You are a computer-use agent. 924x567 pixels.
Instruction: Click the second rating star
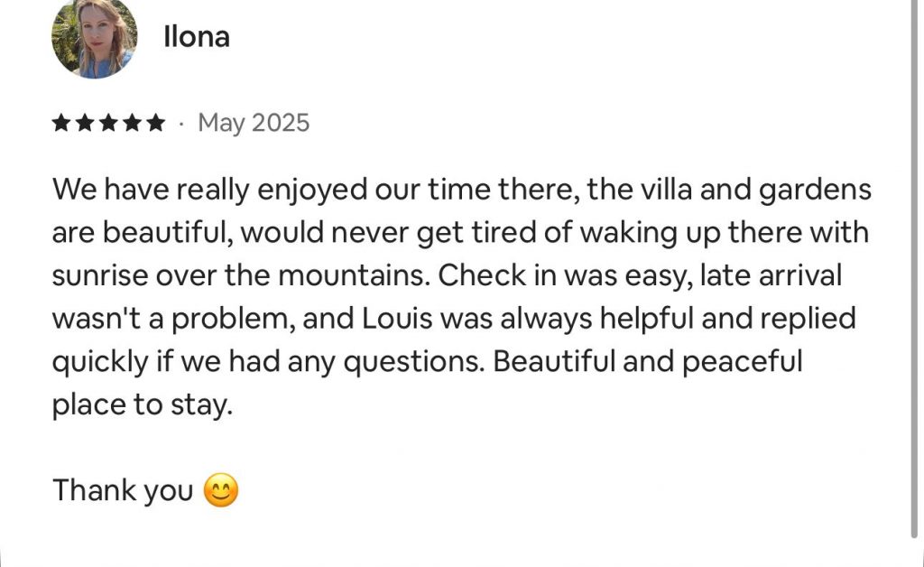(x=85, y=123)
